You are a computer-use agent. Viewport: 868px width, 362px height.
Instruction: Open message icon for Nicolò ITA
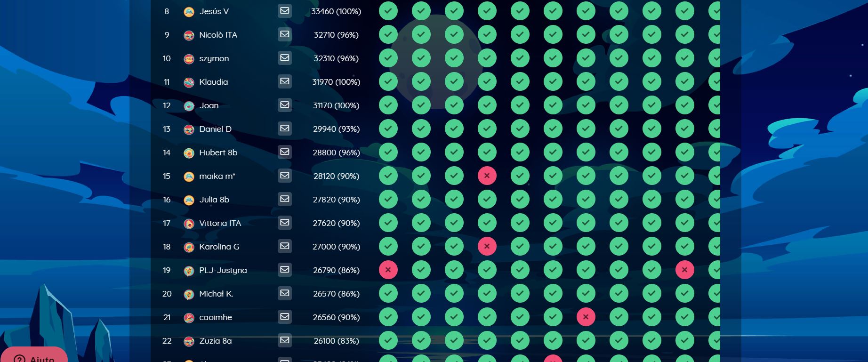284,34
